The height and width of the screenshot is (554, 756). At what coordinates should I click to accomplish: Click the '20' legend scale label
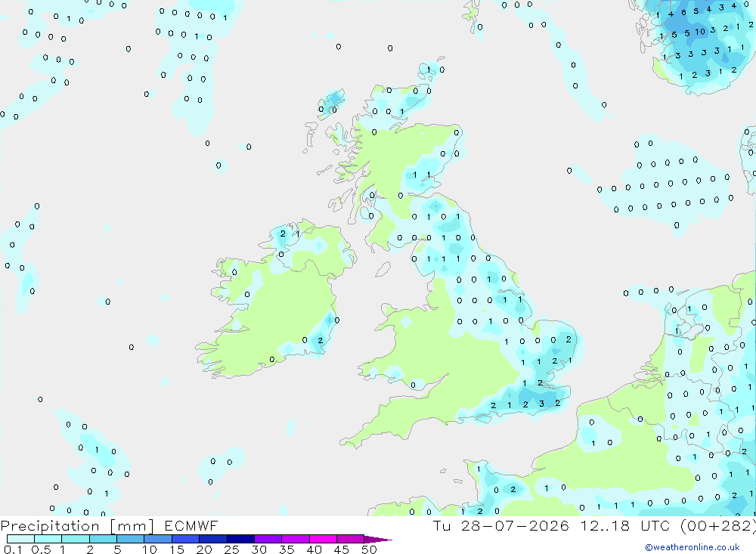pos(204,549)
